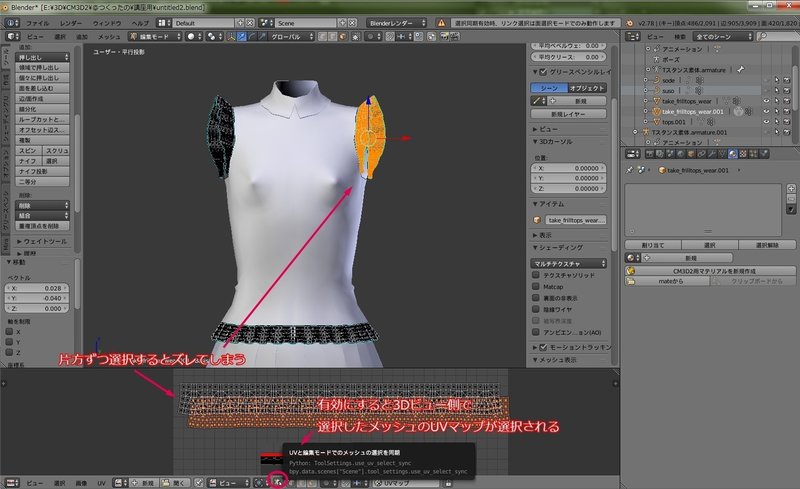The height and width of the screenshot is (489, 800).
Task: Click the move vector Y value field
Action: (x=37, y=298)
